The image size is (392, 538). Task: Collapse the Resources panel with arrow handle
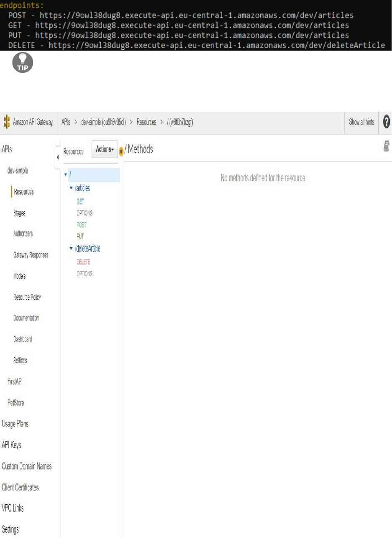pyautogui.click(x=57, y=158)
